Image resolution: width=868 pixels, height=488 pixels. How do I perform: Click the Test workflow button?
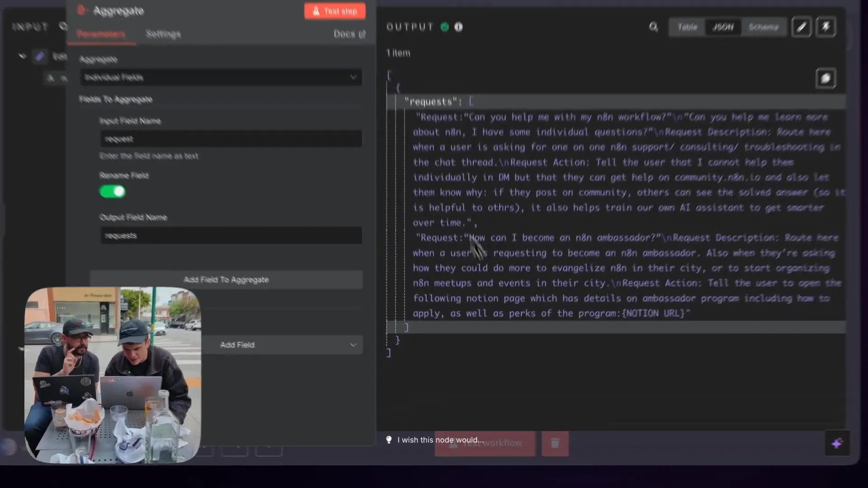coord(485,444)
